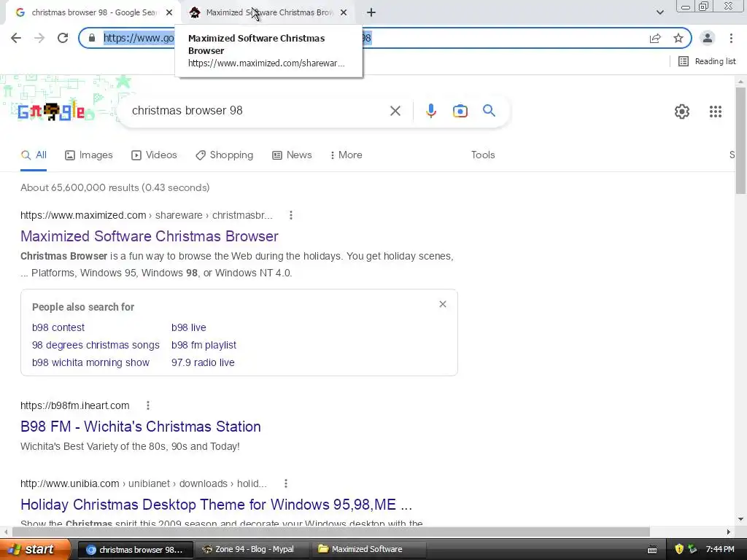Open Chrome's three-dot menu

tap(731, 38)
